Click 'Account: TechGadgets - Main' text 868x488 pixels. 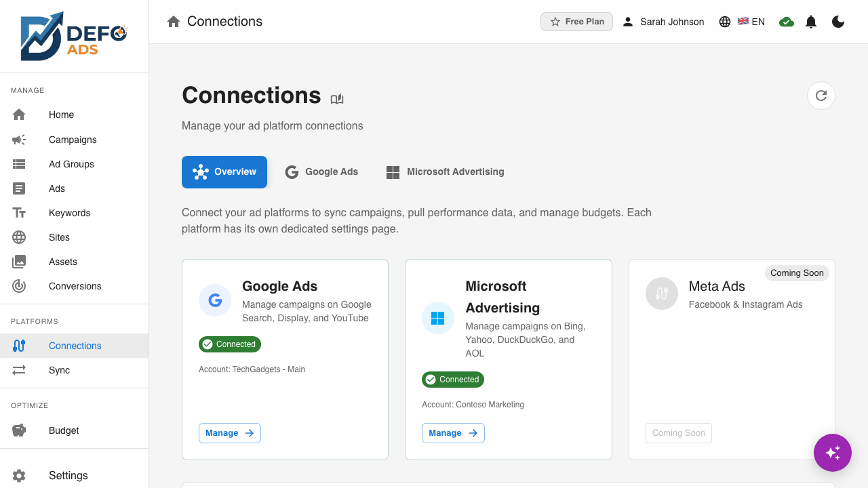[252, 369]
